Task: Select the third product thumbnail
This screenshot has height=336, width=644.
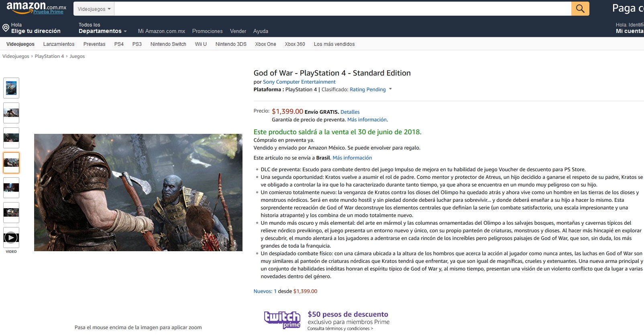Action: click(11, 138)
